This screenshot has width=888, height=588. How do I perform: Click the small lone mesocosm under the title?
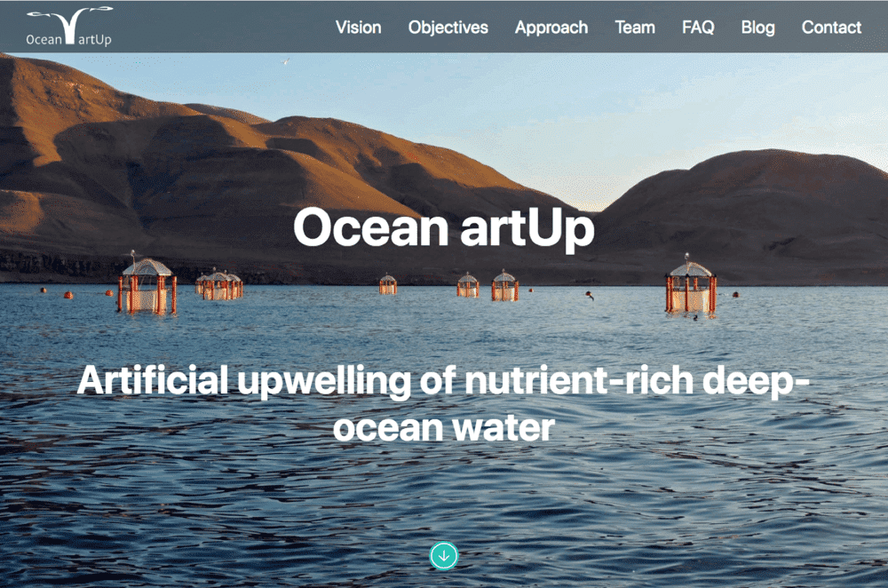(x=388, y=284)
